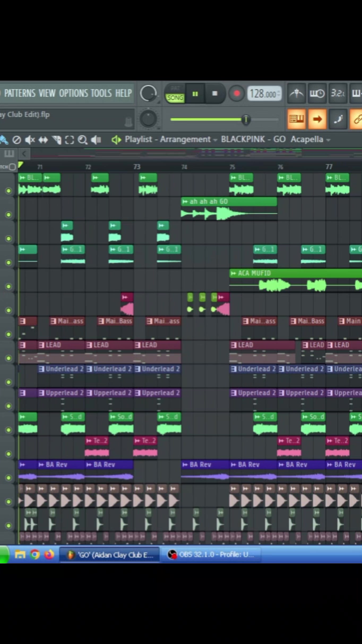Click bar 77 on the timeline ruler
362x644 pixels.
coord(329,167)
